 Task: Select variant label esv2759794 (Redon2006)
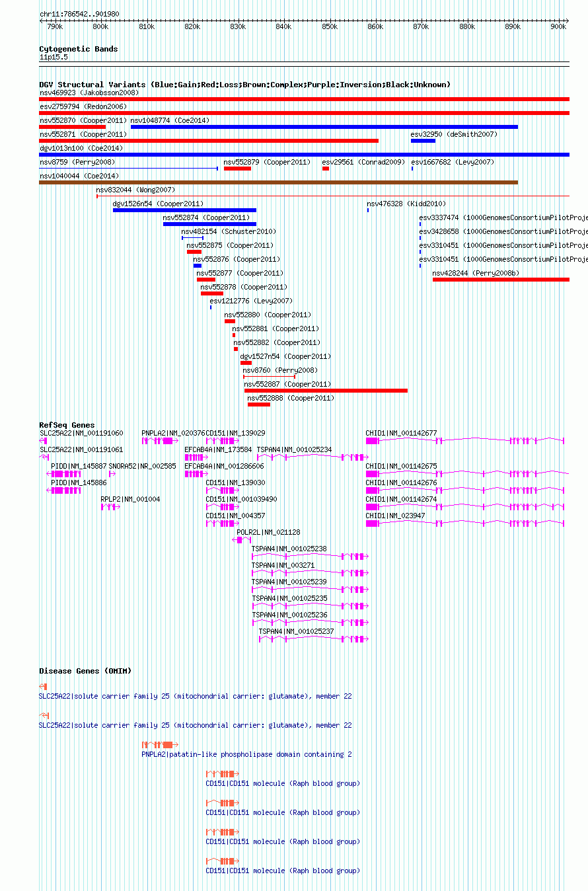[x=83, y=106]
